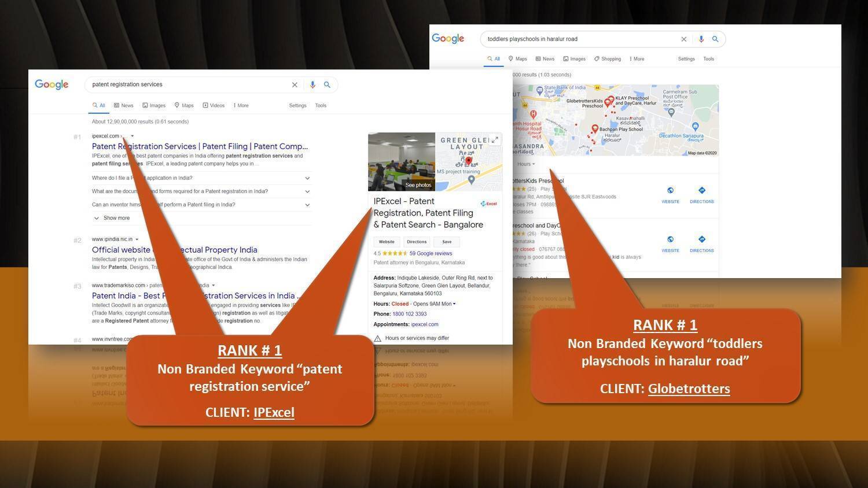
Task: Open Tools in playschools search window
Action: point(708,58)
